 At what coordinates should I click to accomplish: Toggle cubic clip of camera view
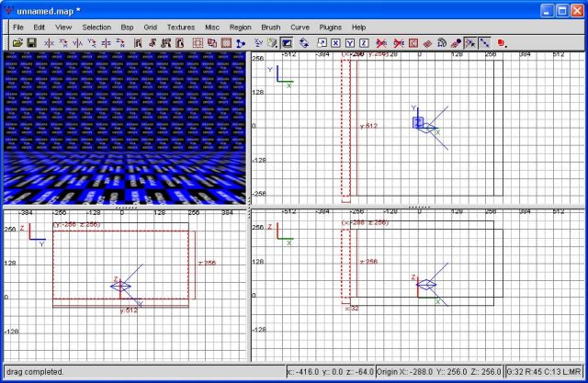click(287, 43)
